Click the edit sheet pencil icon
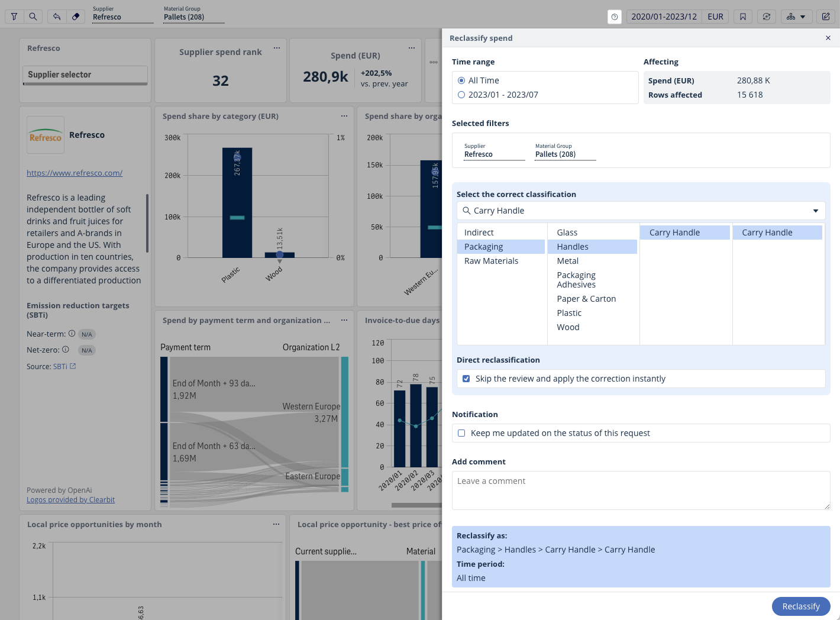This screenshot has width=840, height=620. click(826, 17)
